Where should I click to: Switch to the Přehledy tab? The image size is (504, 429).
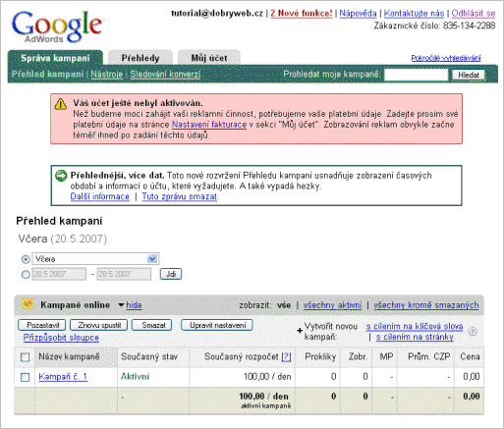pyautogui.click(x=140, y=58)
